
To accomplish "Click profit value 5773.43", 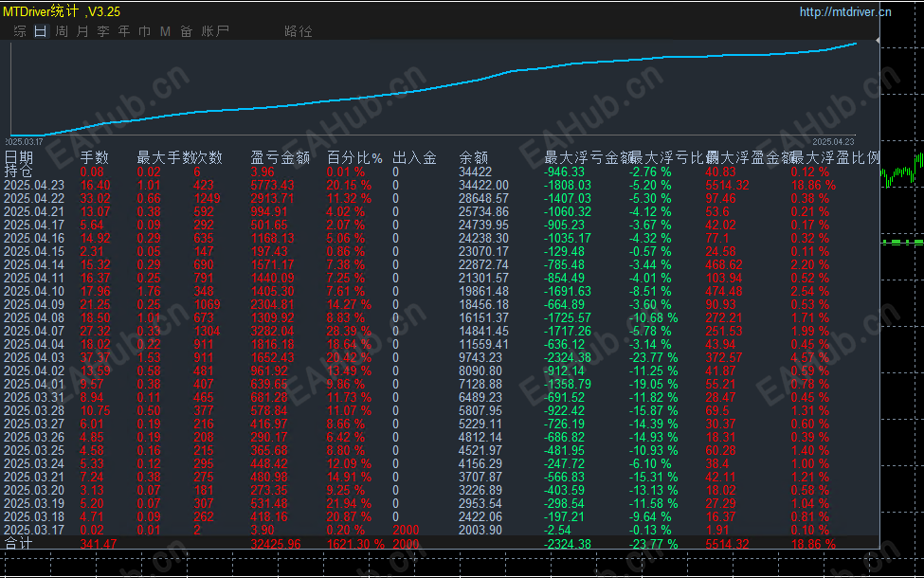I will tap(272, 185).
